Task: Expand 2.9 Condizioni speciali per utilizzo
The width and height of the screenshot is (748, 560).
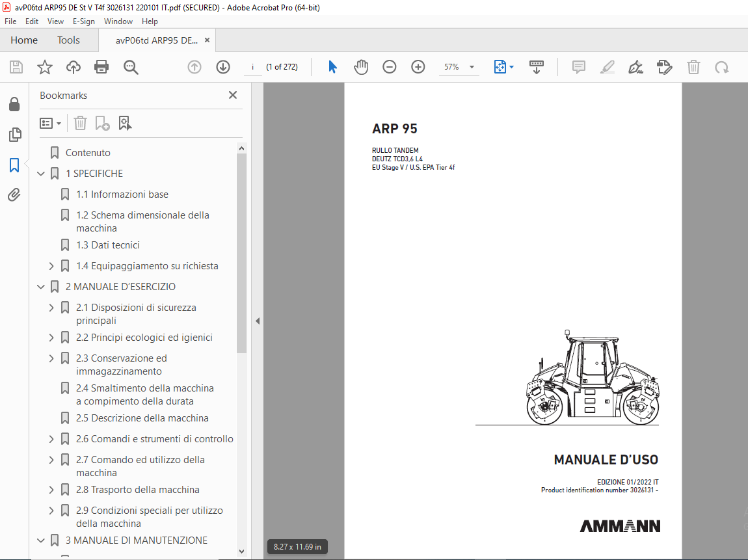Action: 51,511
